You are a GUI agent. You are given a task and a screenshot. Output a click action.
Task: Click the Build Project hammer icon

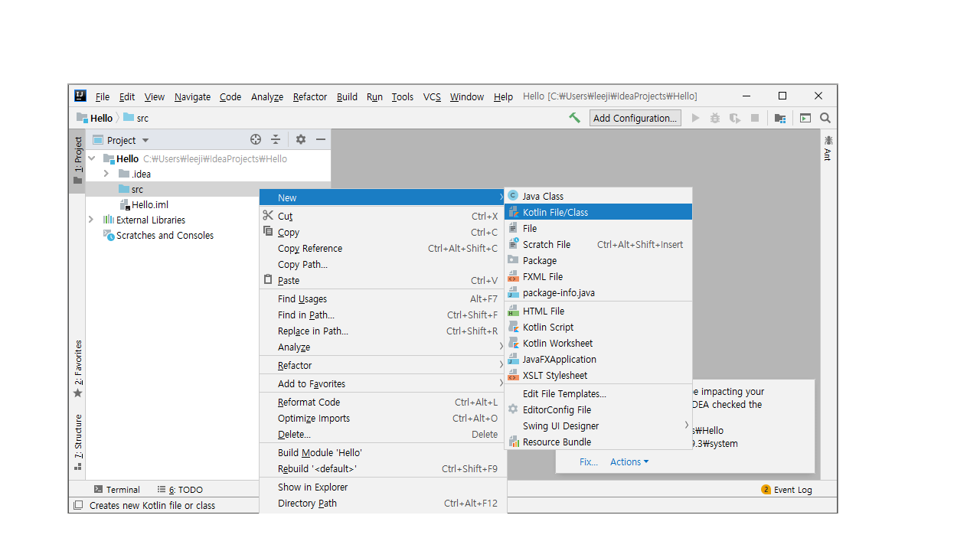(574, 118)
